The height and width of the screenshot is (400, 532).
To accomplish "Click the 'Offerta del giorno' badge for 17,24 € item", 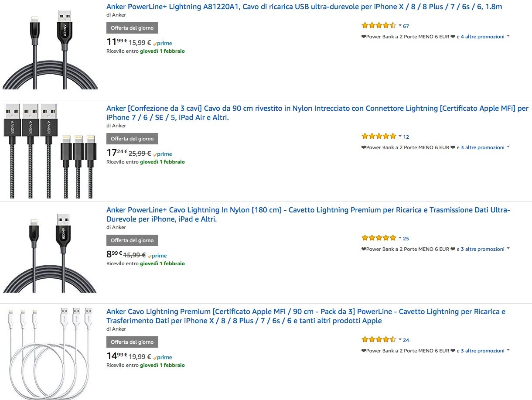I will pos(132,139).
